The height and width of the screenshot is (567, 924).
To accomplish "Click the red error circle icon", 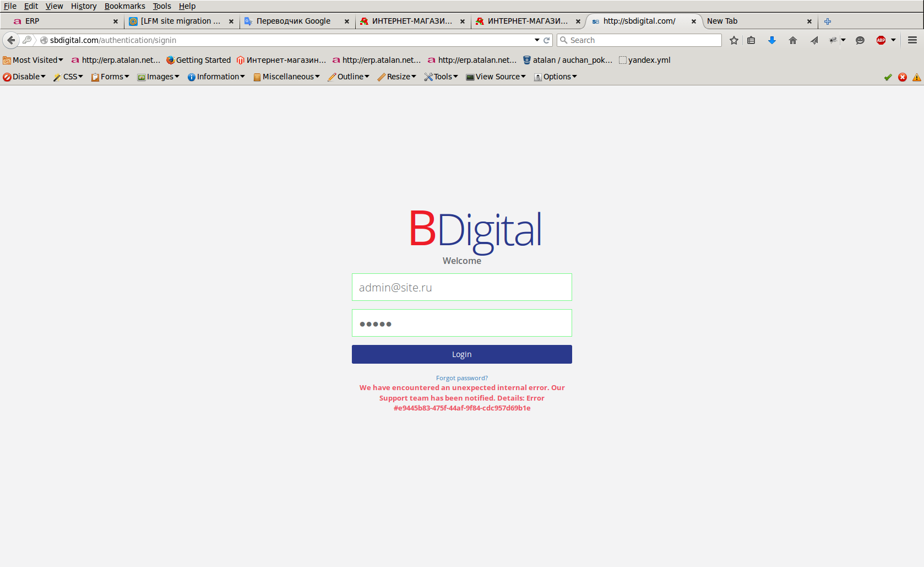I will (903, 77).
